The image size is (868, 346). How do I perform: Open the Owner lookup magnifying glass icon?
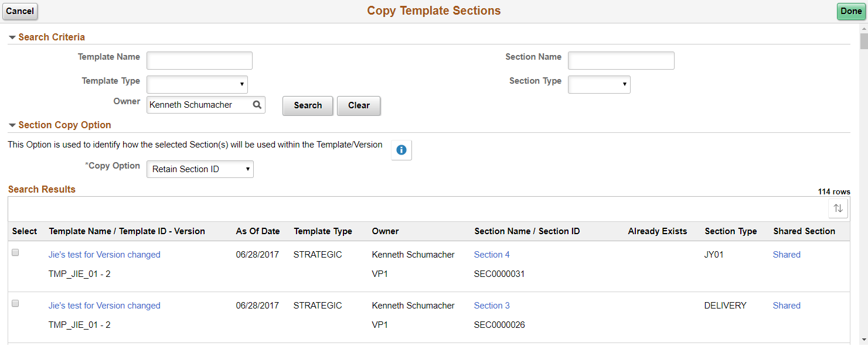point(257,105)
